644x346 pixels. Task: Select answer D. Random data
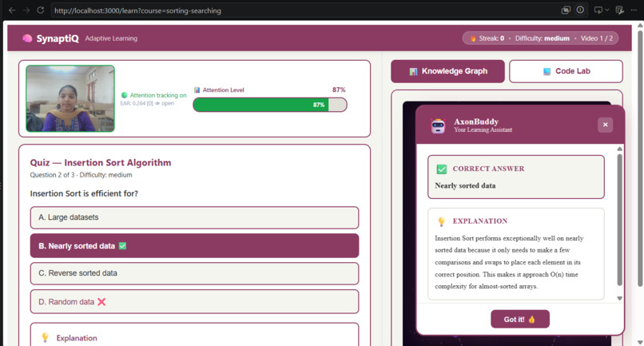pyautogui.click(x=194, y=301)
